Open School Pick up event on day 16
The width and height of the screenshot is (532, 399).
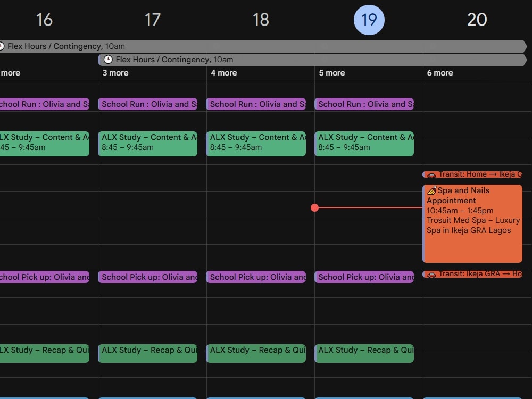pos(45,277)
